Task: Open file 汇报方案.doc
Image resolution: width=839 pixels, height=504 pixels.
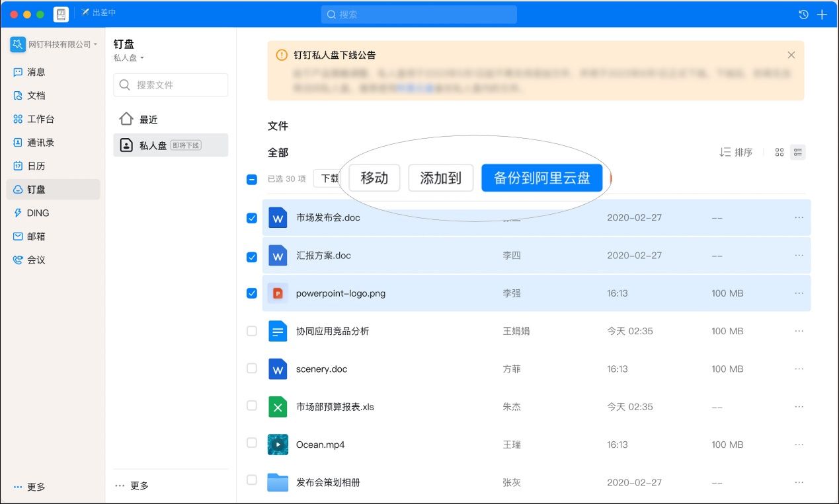Action: pyautogui.click(x=323, y=255)
